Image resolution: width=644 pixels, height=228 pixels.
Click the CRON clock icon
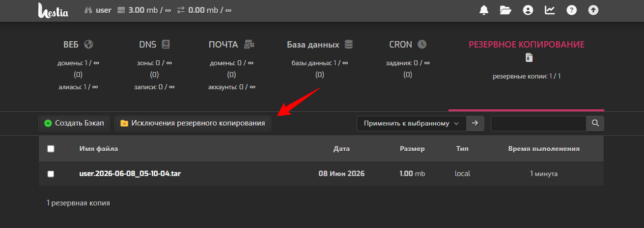pyautogui.click(x=422, y=44)
